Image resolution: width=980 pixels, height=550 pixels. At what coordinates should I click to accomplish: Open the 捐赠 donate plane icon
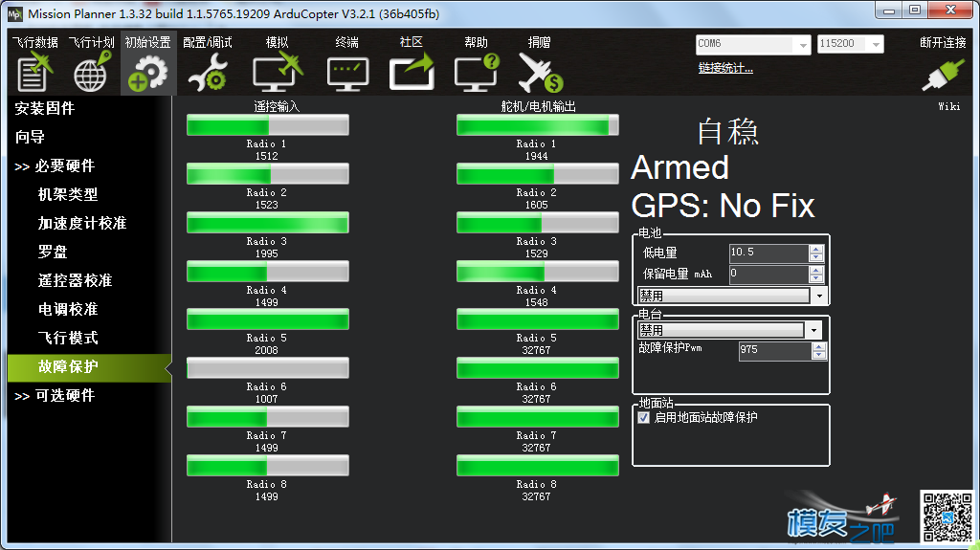(x=540, y=73)
